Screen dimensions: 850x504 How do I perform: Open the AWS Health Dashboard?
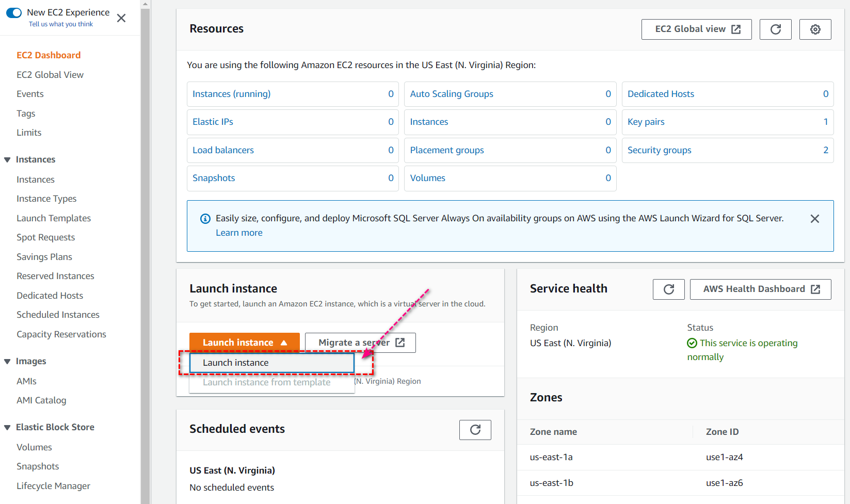[760, 289]
